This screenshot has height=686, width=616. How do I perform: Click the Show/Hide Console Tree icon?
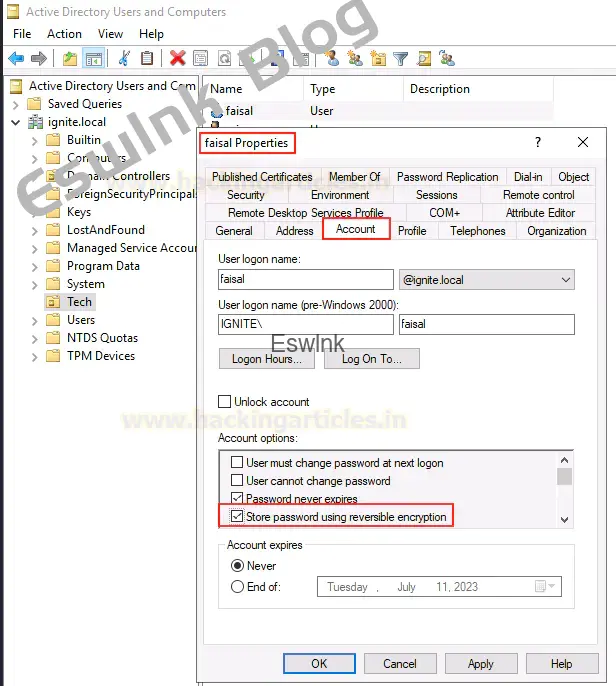94,59
